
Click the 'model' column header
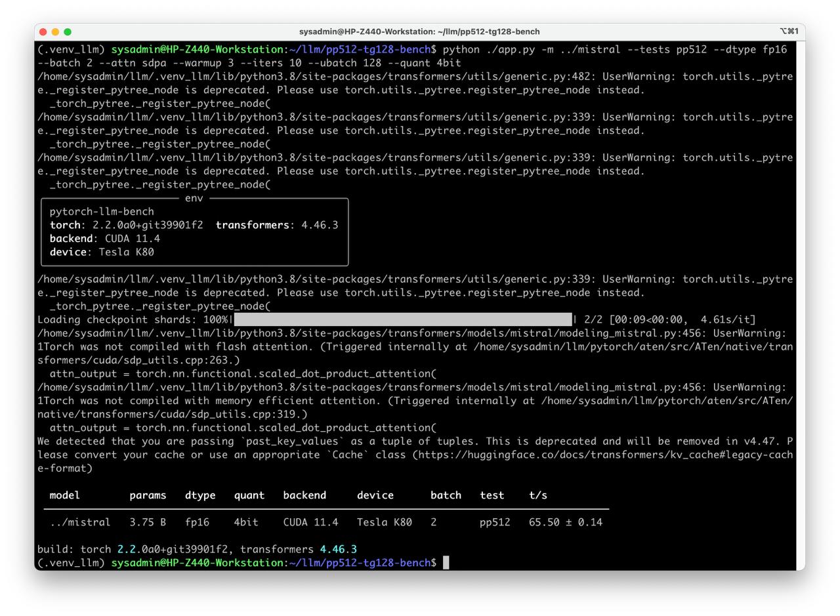(x=65, y=495)
